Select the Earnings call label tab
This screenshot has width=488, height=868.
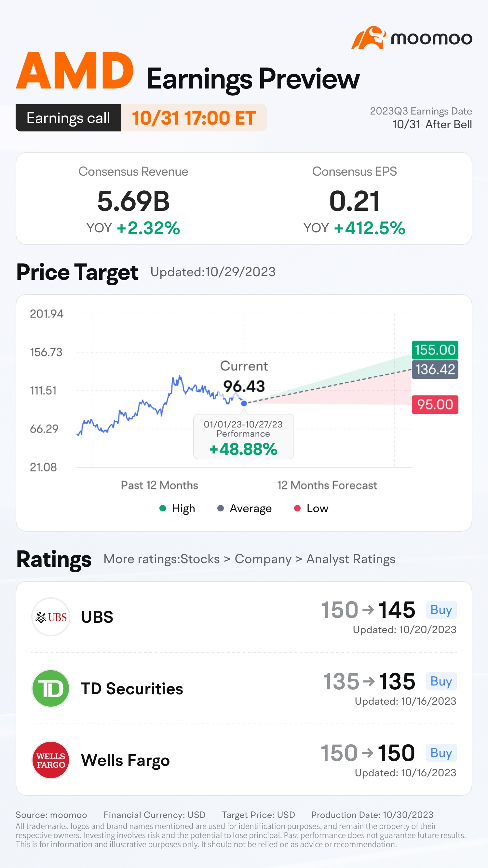pyautogui.click(x=68, y=118)
